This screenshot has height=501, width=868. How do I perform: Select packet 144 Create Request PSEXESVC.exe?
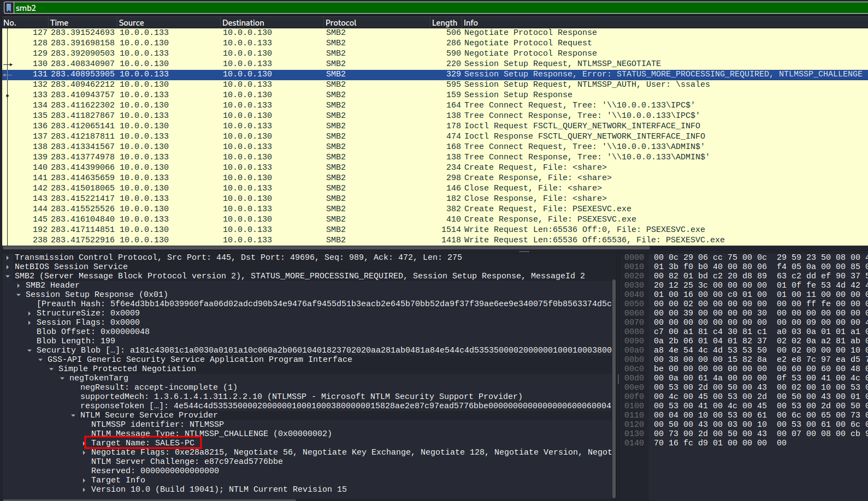coord(435,209)
